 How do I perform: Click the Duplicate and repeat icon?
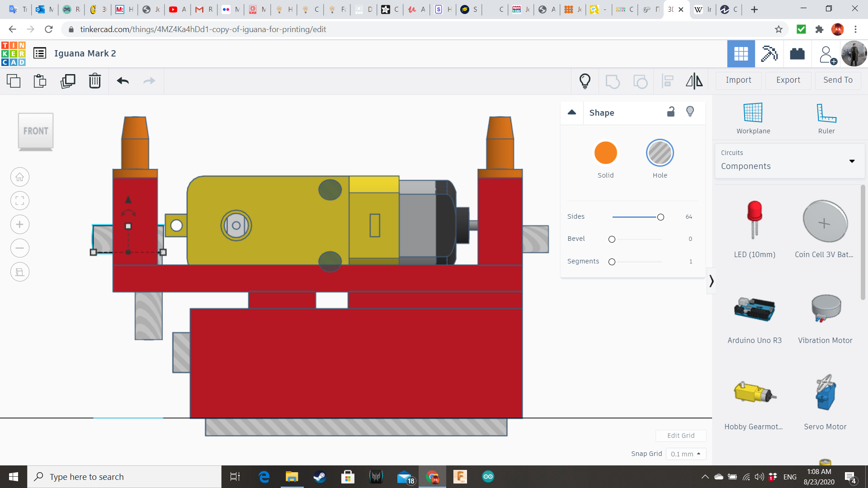68,81
